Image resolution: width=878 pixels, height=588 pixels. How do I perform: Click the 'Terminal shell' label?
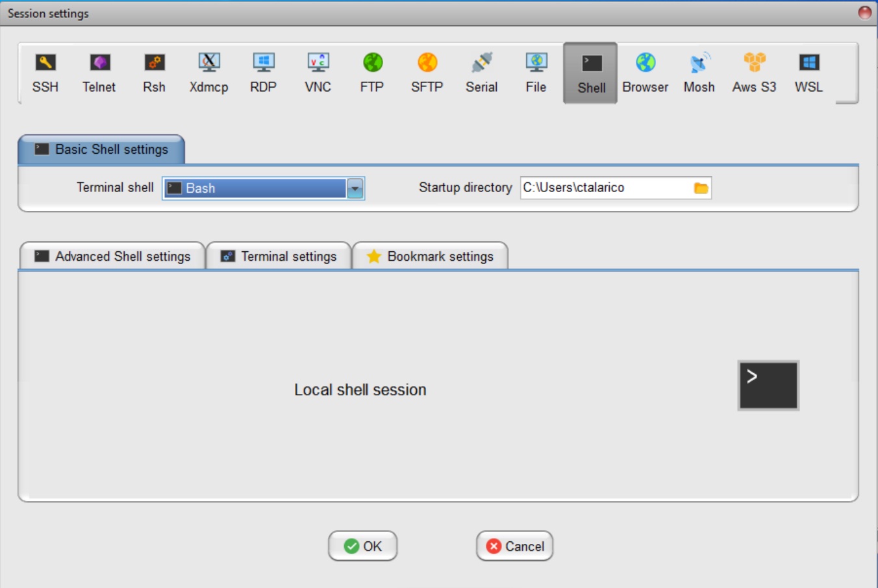(115, 188)
